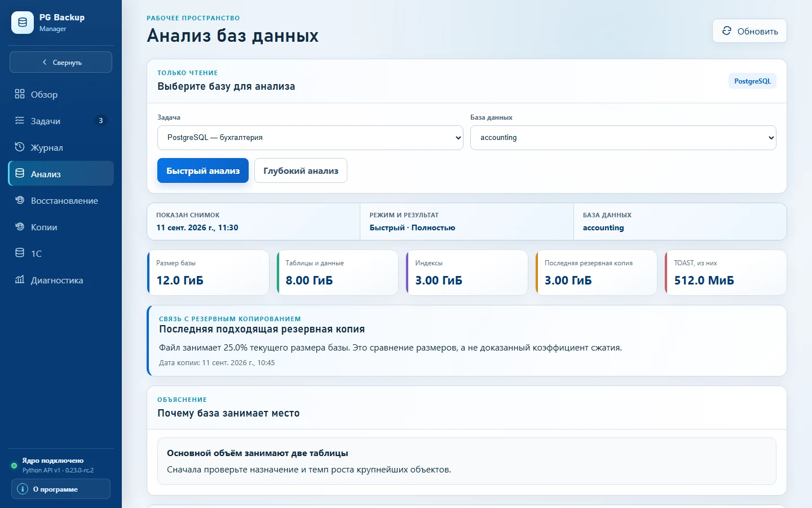Click the Копии icon in sidebar
Image resolution: width=812 pixels, height=508 pixels.
(20, 226)
